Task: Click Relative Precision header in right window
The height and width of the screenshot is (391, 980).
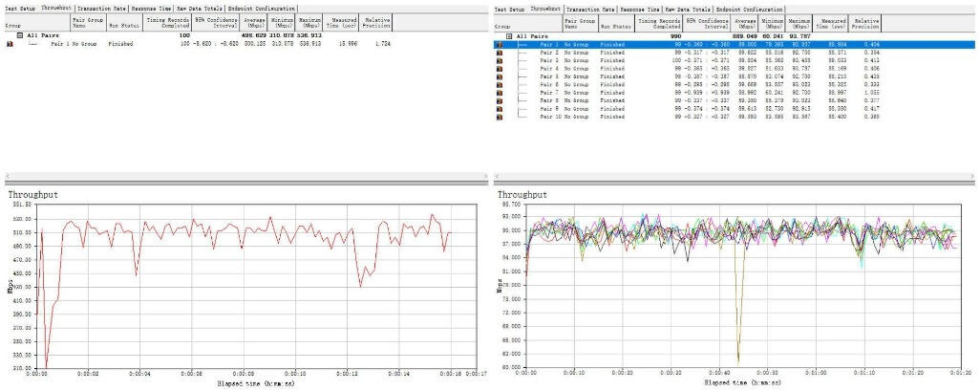Action: [x=865, y=23]
